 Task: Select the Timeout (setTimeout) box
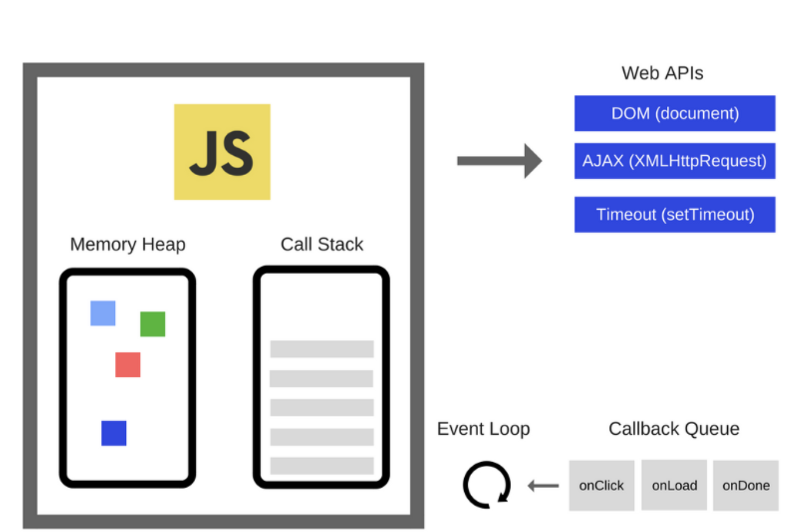point(674,214)
